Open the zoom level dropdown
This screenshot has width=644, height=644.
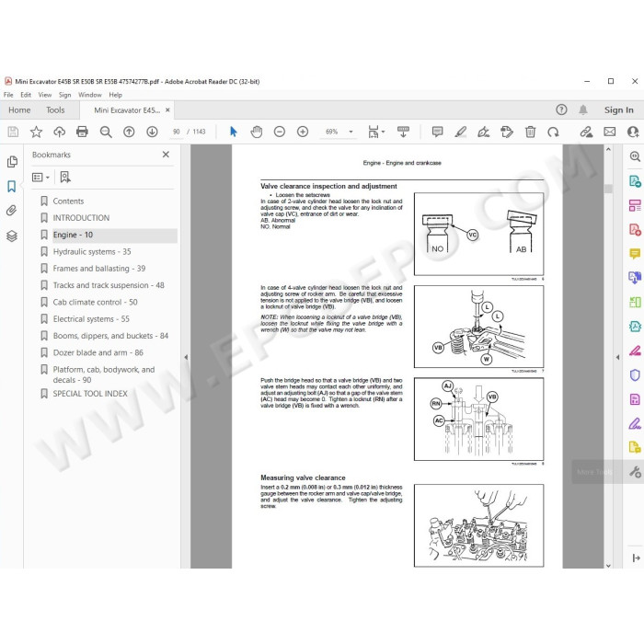pyautogui.click(x=351, y=132)
